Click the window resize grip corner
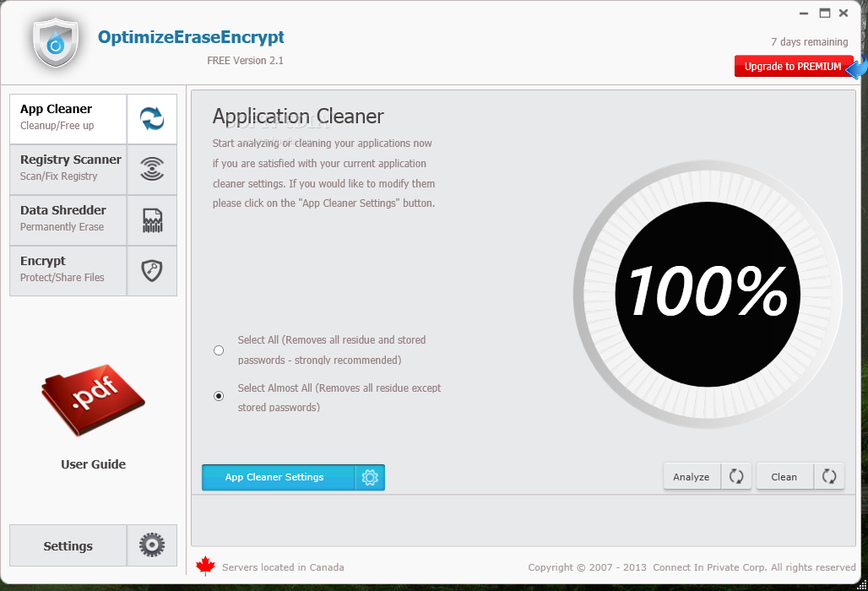Image resolution: width=868 pixels, height=591 pixels. click(861, 585)
